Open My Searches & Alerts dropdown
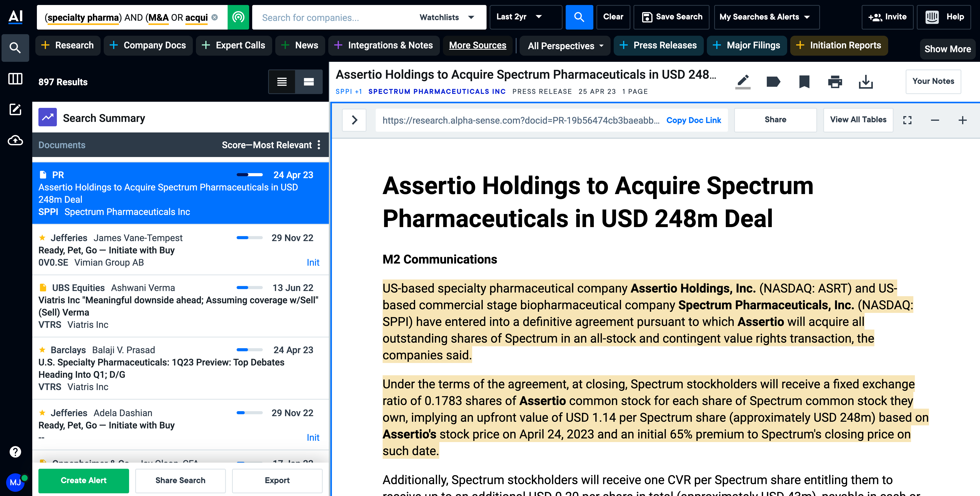 tap(767, 17)
